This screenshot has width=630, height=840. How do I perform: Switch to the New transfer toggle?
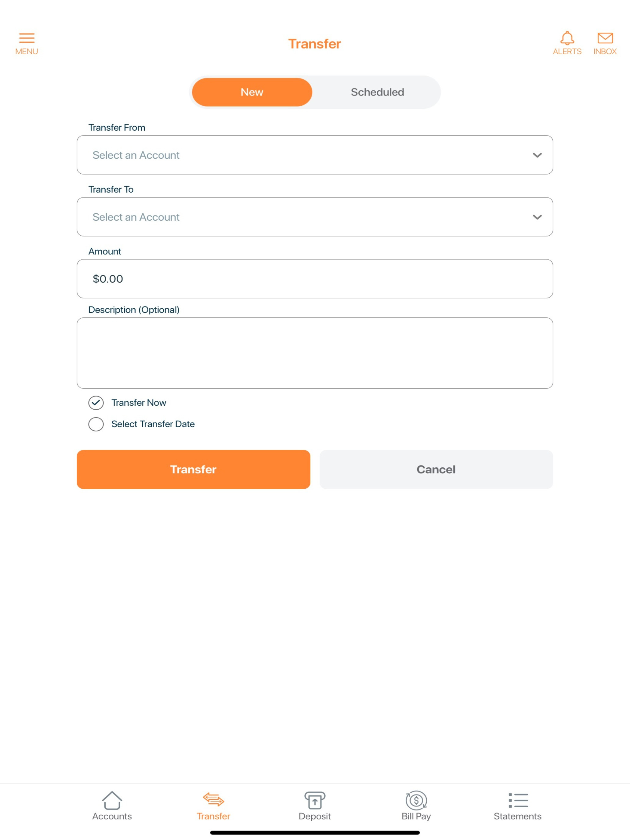pyautogui.click(x=252, y=92)
